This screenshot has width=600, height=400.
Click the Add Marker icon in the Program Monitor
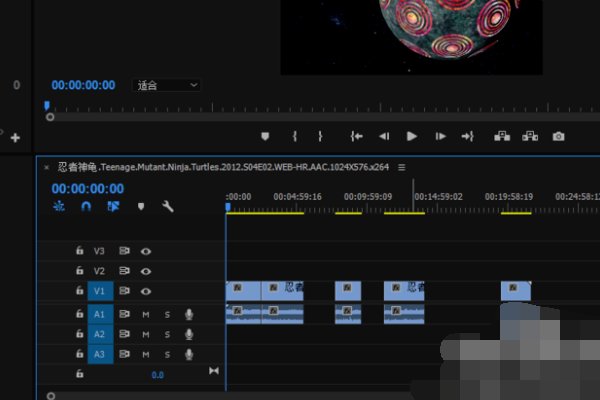pos(265,136)
